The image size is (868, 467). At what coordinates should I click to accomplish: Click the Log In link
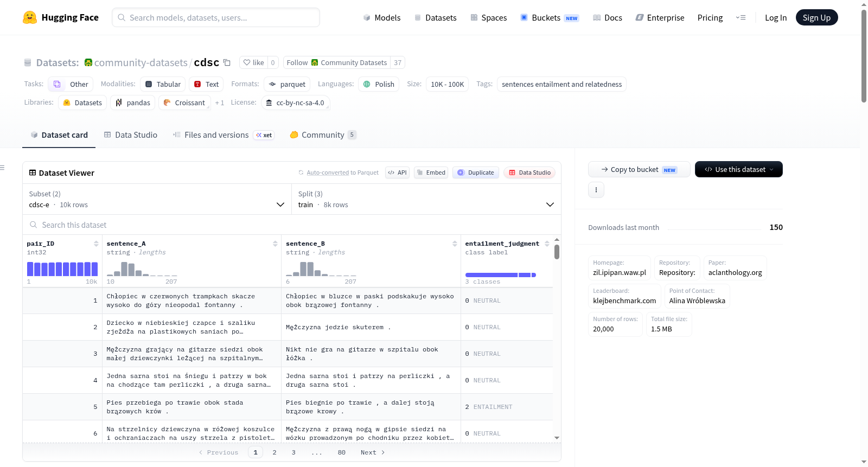pos(776,17)
